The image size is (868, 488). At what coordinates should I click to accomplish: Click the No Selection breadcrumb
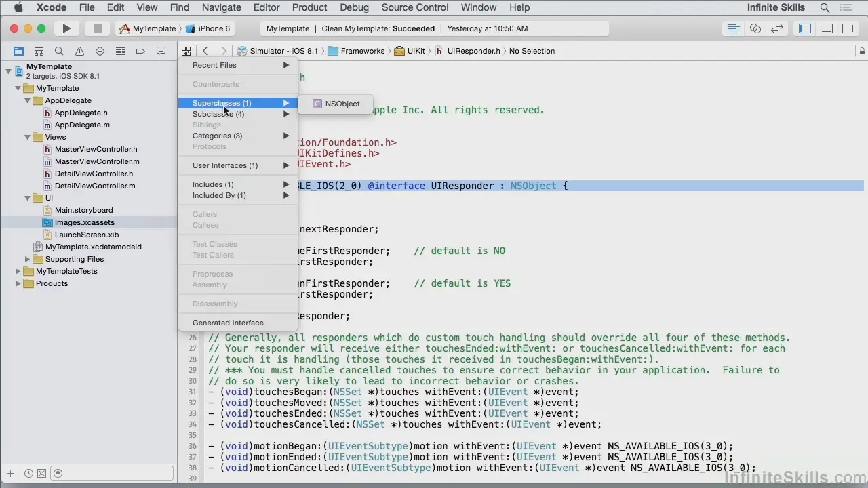pos(532,51)
